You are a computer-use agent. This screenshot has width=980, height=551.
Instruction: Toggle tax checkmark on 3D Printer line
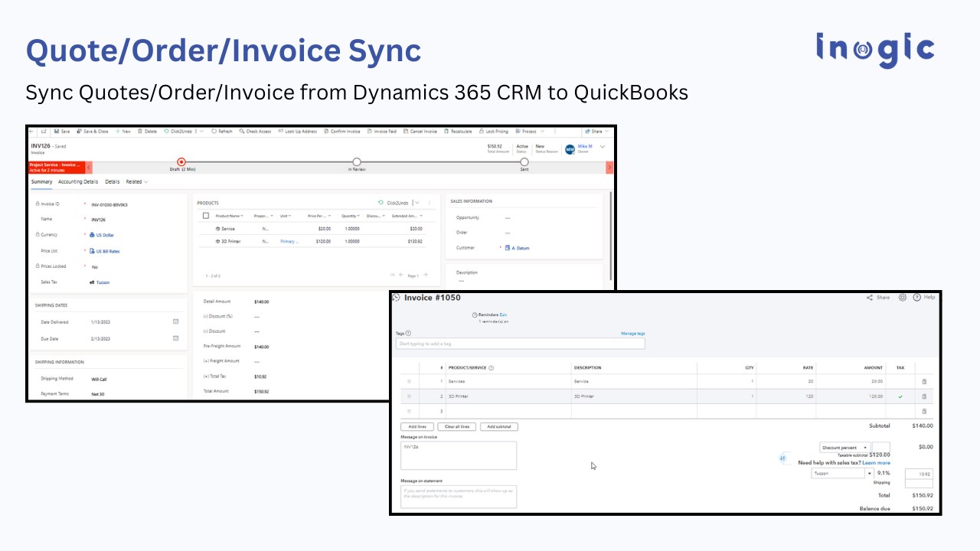click(900, 396)
